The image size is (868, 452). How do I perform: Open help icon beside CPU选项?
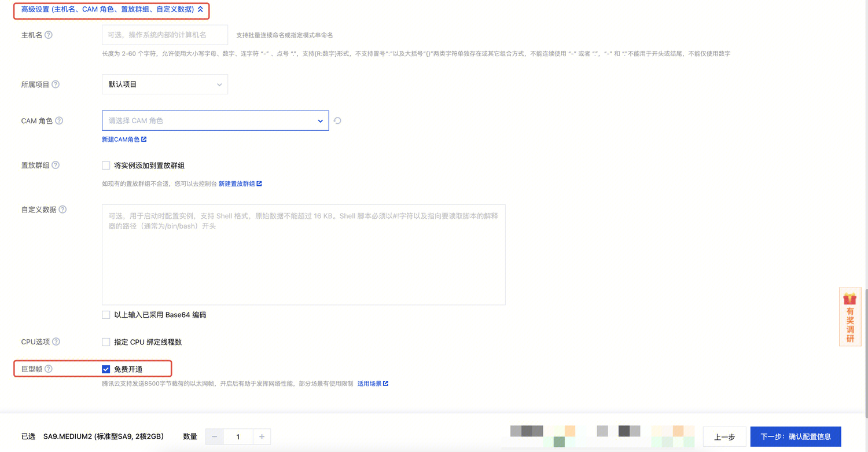pyautogui.click(x=56, y=341)
